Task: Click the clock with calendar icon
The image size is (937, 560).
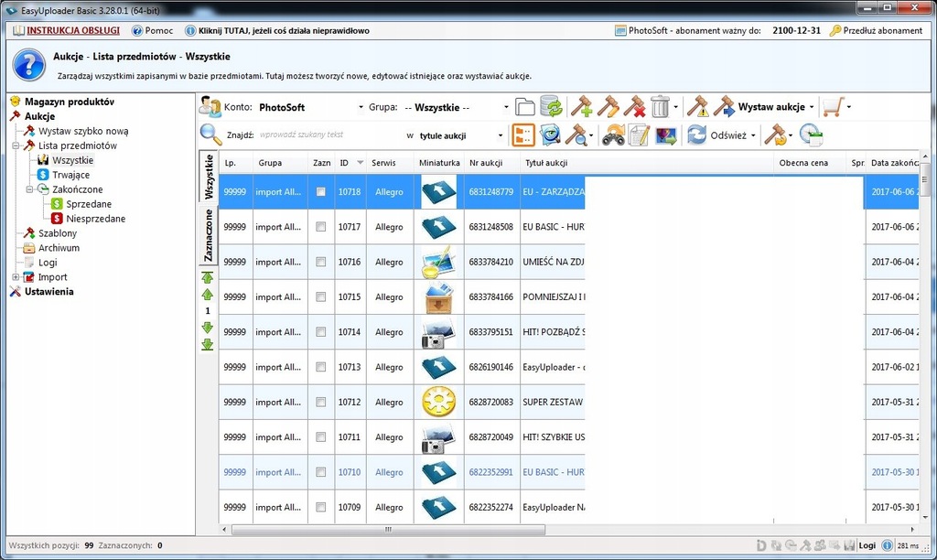Action: [811, 135]
